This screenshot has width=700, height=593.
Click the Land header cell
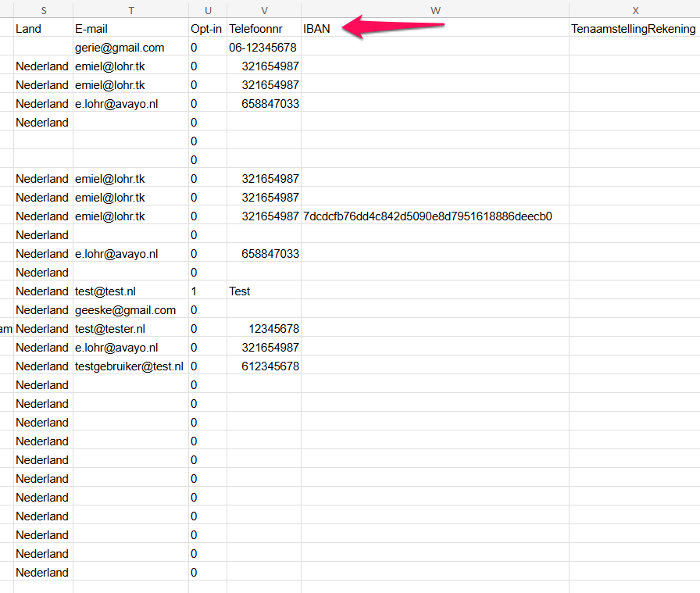[x=43, y=29]
